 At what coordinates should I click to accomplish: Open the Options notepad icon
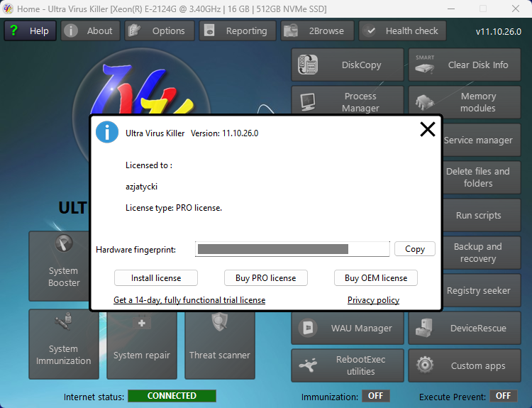point(134,31)
